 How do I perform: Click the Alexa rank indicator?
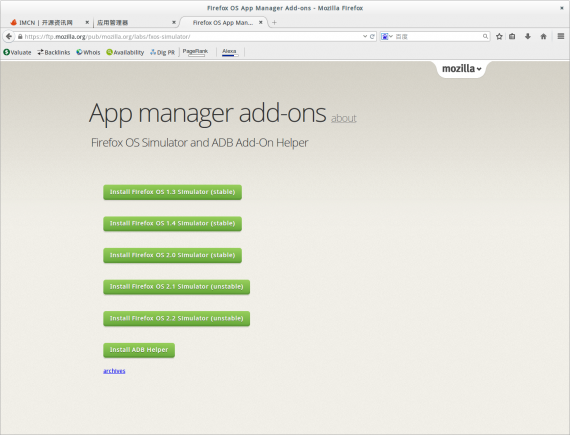pos(230,52)
